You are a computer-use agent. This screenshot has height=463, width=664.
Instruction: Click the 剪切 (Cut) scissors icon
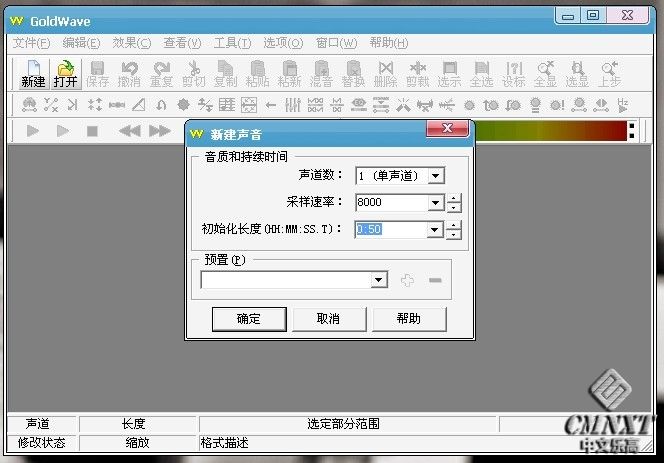pos(194,74)
